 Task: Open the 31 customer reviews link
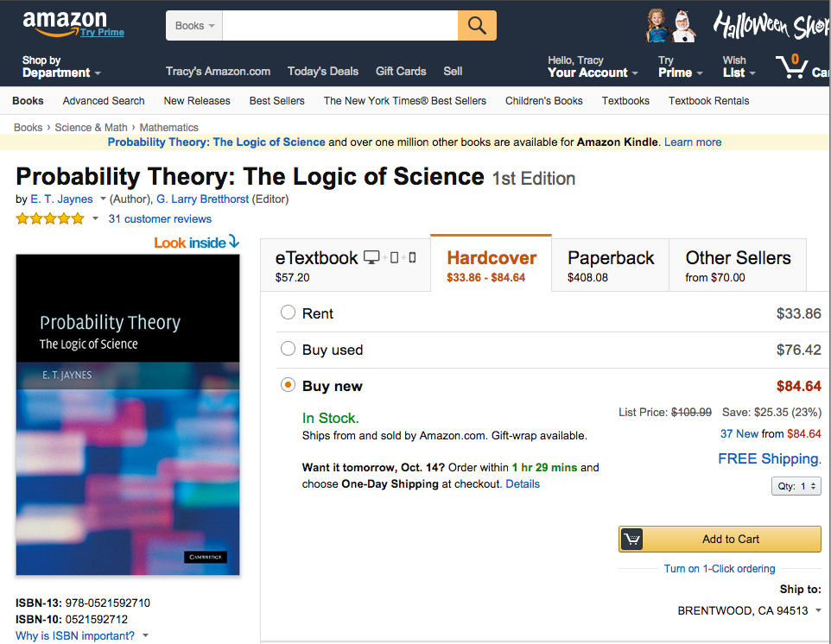(160, 219)
